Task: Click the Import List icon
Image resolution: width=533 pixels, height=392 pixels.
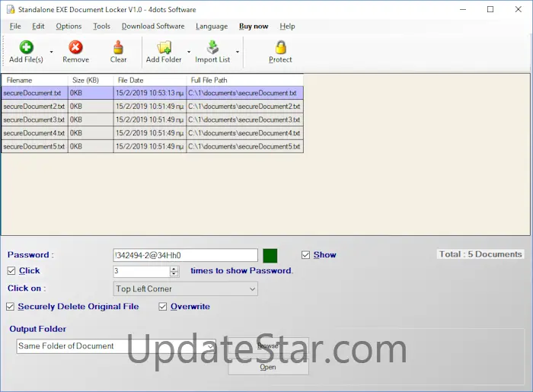Action: click(x=212, y=48)
